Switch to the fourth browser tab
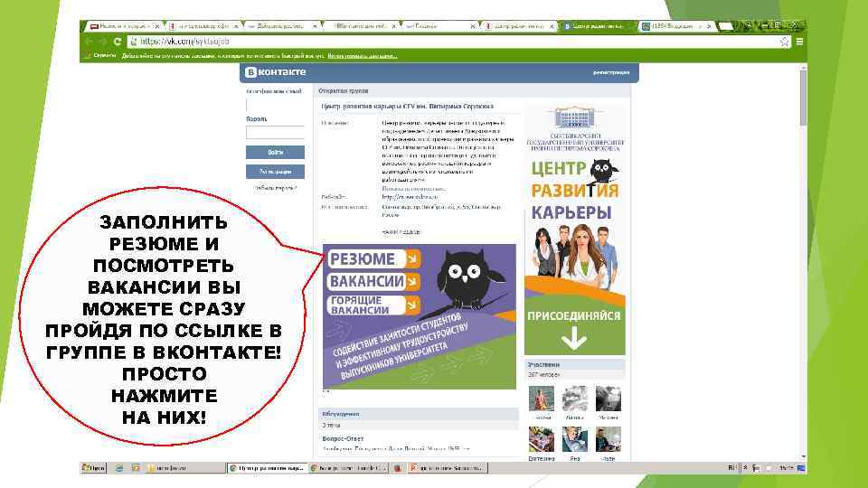868x488 pixels. point(361,26)
